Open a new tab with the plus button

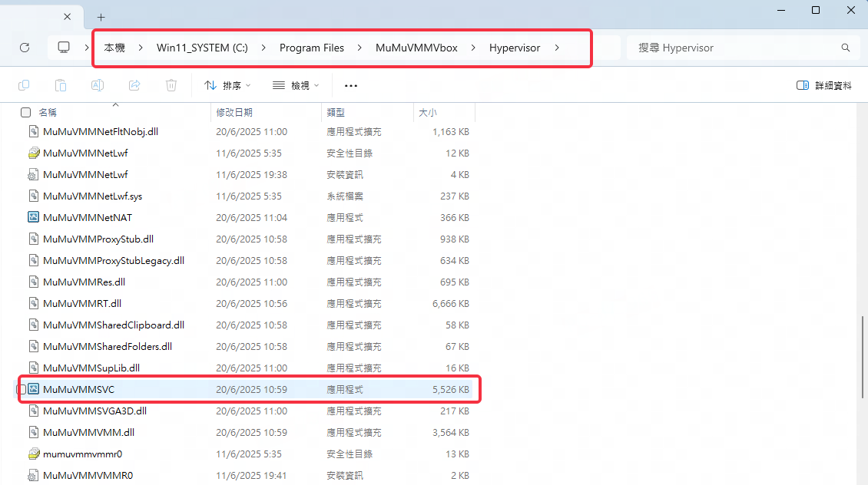tap(101, 17)
